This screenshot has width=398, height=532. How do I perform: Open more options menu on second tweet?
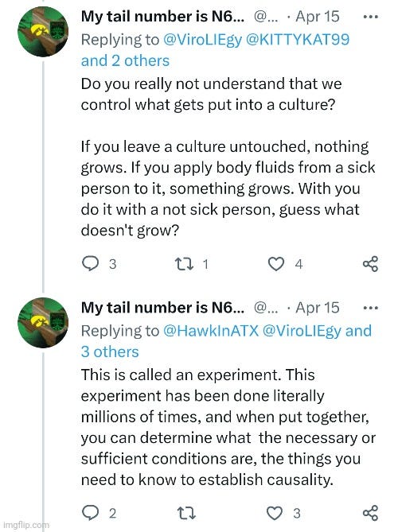370,308
